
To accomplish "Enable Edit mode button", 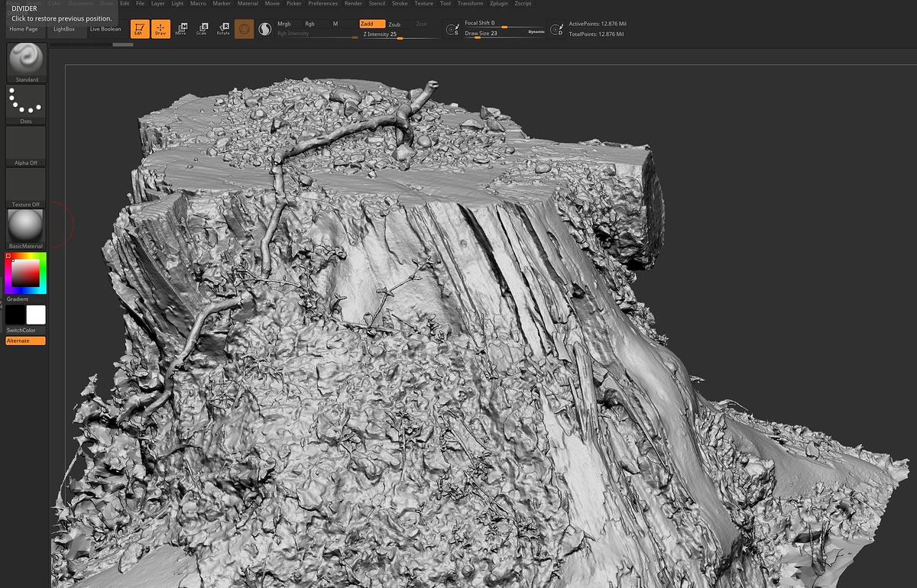I will tap(139, 29).
